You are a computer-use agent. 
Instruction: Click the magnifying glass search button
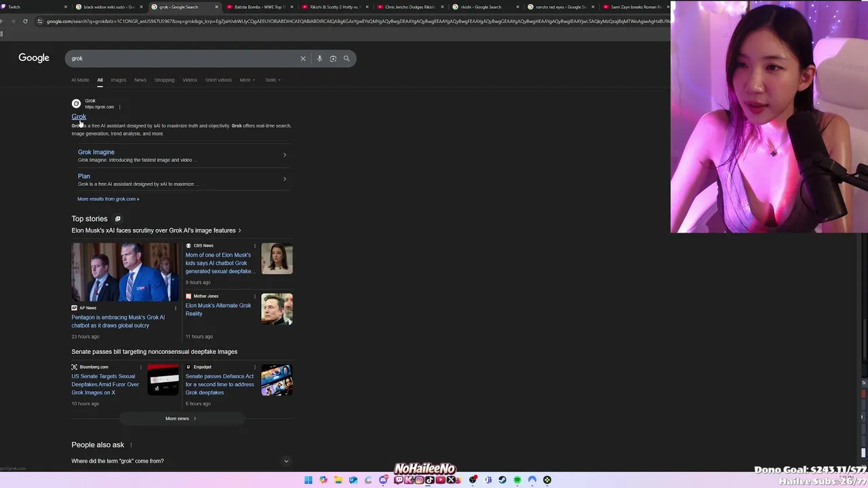click(x=347, y=58)
